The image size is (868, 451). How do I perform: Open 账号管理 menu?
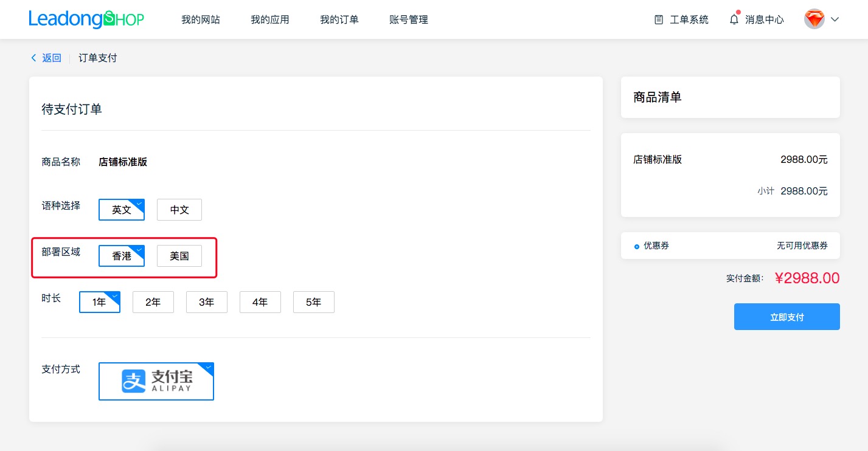point(409,19)
